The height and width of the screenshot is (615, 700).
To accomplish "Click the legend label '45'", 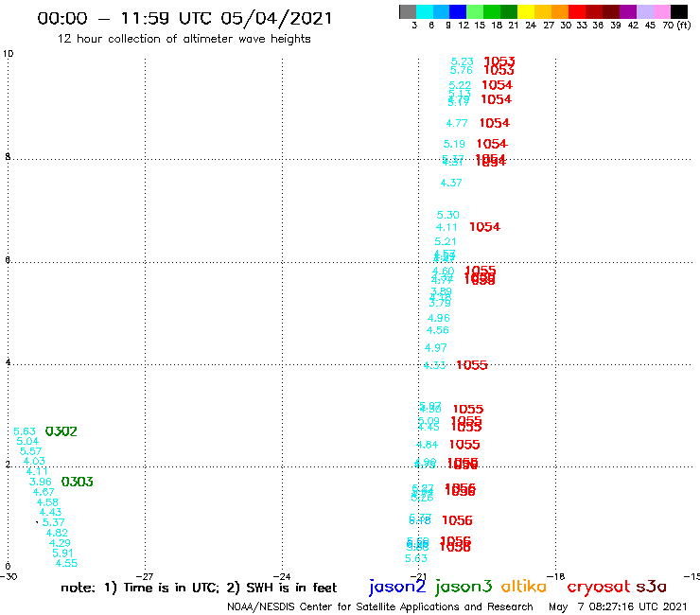I will [x=650, y=25].
